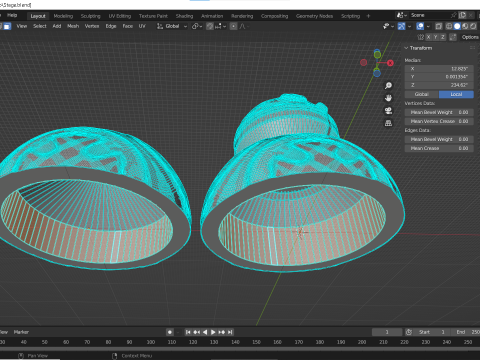Open the Edge menu
This screenshot has width=480, height=360.
pyautogui.click(x=111, y=26)
